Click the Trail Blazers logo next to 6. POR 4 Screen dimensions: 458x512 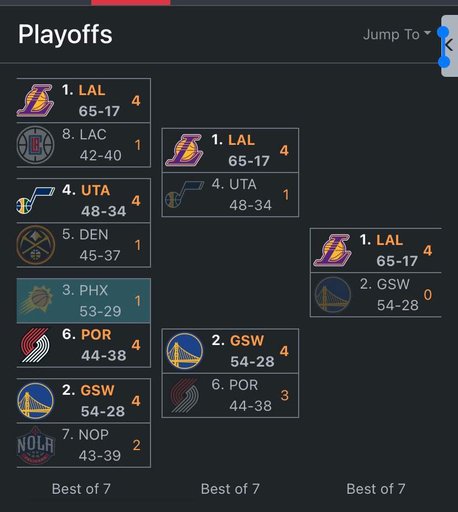click(x=35, y=345)
